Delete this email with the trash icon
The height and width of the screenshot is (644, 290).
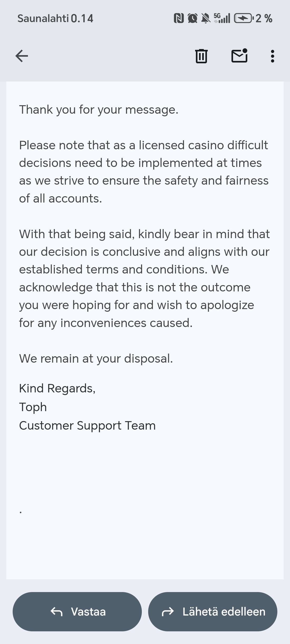(201, 56)
